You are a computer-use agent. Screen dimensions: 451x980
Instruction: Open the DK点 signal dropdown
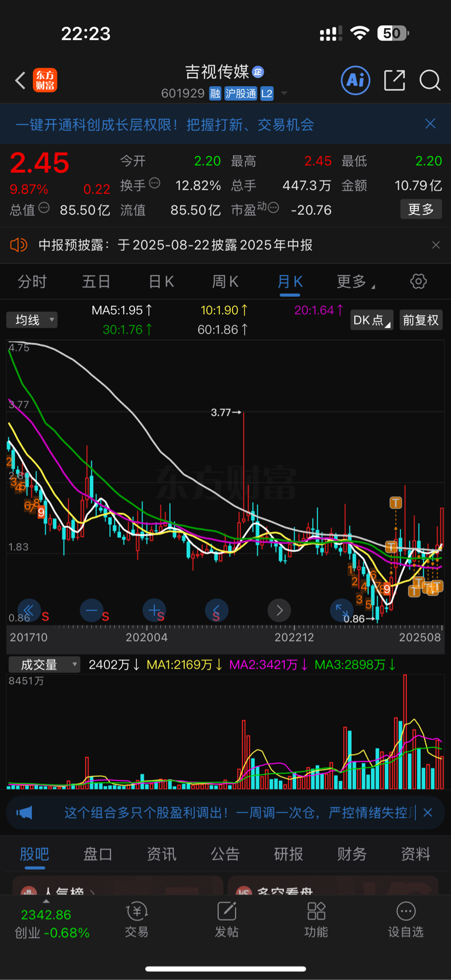[x=372, y=320]
